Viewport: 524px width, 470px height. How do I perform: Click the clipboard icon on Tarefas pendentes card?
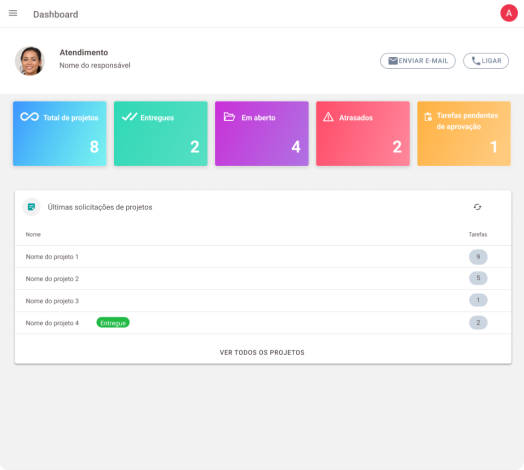428,117
